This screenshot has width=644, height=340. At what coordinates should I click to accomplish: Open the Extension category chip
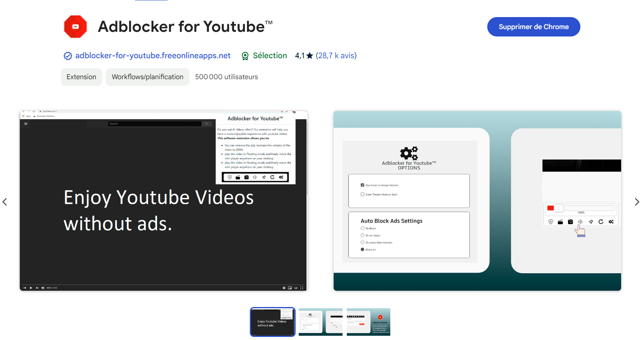[x=81, y=77]
